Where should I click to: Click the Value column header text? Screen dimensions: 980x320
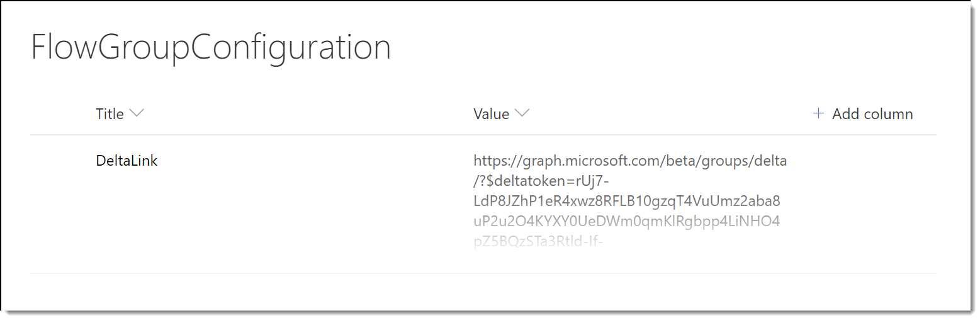coord(491,114)
